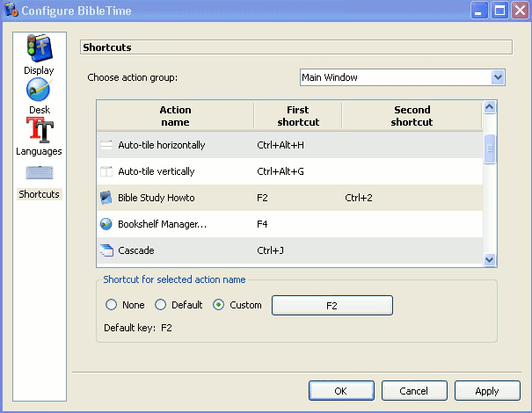Select the None radio button
This screenshot has width=532, height=413.
coord(111,305)
